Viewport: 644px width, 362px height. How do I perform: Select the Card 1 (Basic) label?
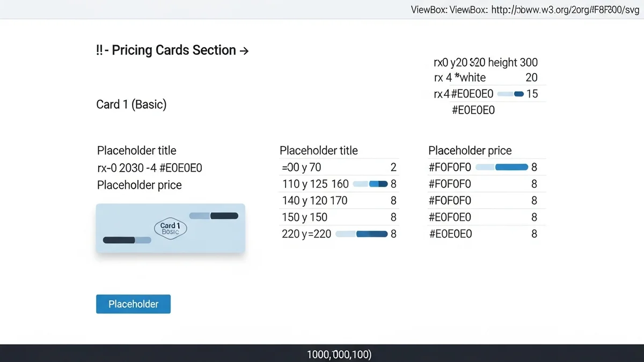point(131,104)
